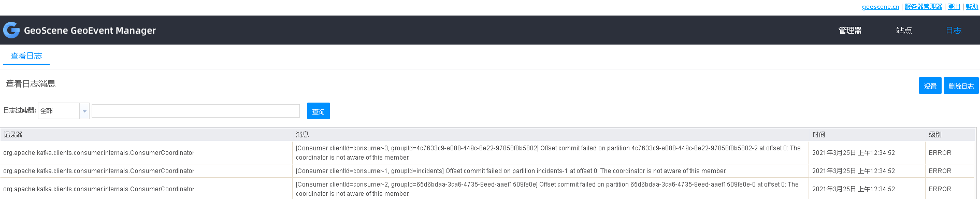Open the 管理器 menu
Viewport: 980px width, 199px height.
(x=850, y=30)
